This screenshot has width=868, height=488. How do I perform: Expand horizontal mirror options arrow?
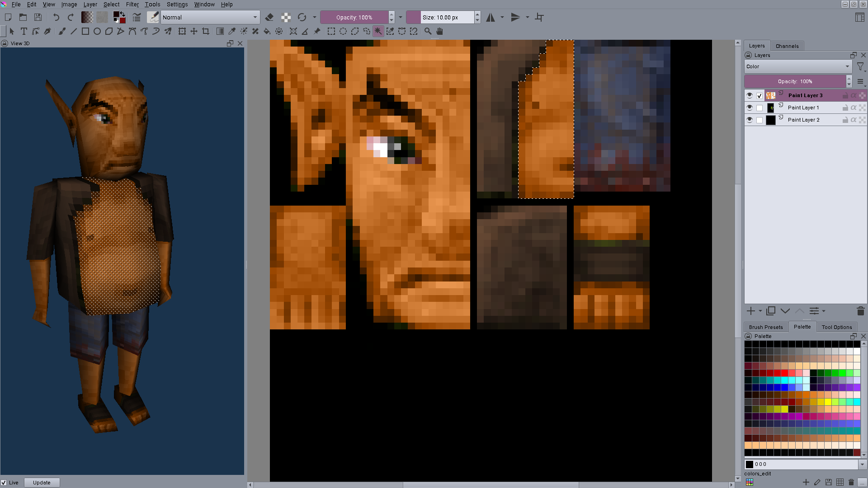(x=502, y=18)
